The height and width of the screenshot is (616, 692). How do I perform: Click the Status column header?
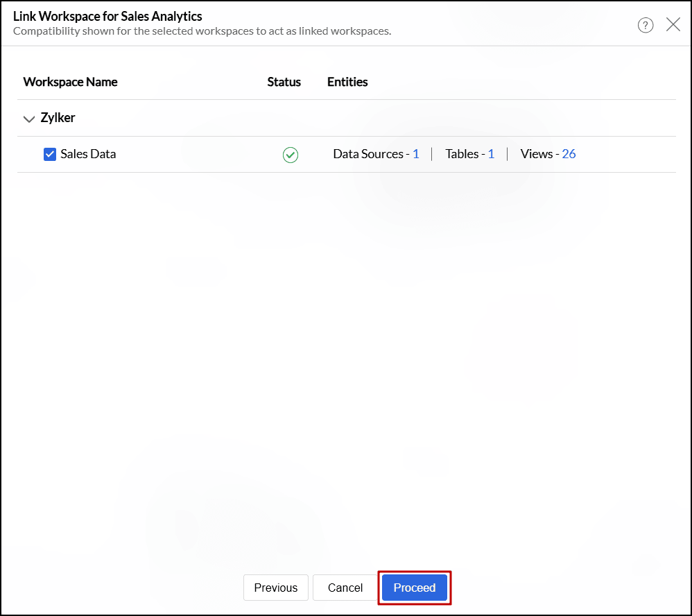tap(284, 82)
